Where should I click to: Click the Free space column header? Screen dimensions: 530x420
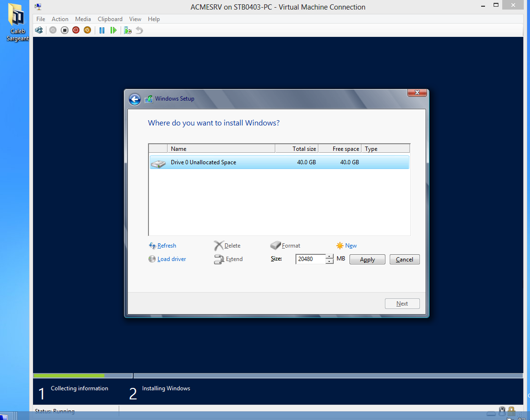click(x=340, y=149)
